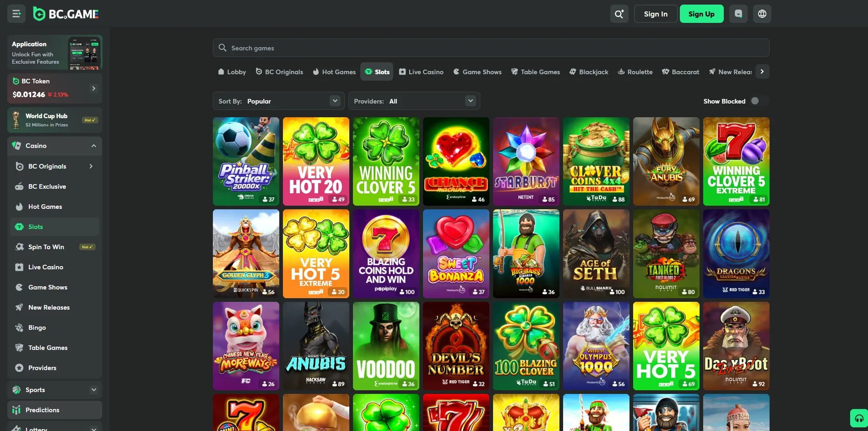Open the Tanked First Blood 2 thumbnail

(666, 254)
